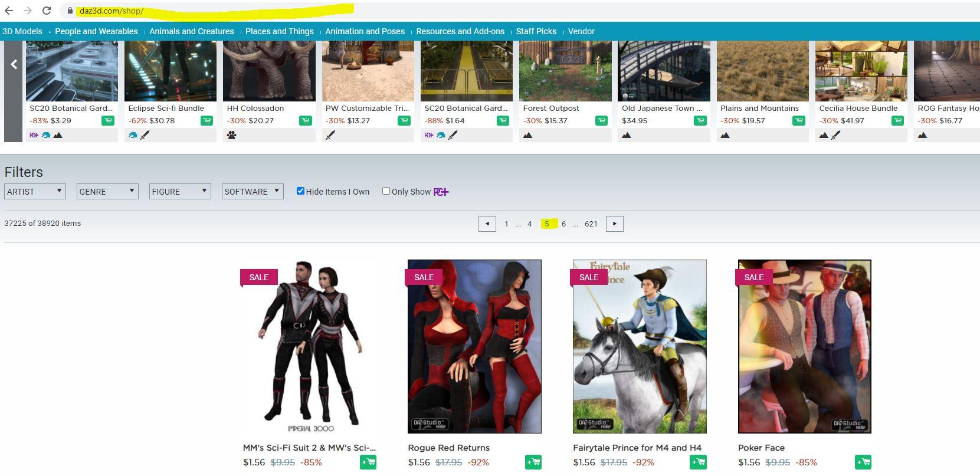This screenshot has height=476, width=980.
Task: Open the Poker Face product title link
Action: [761, 448]
